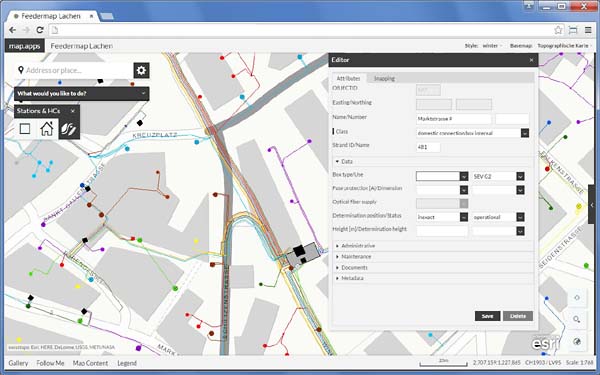The height and width of the screenshot is (375, 600).
Task: Click the large black station square on map
Action: 299,251
